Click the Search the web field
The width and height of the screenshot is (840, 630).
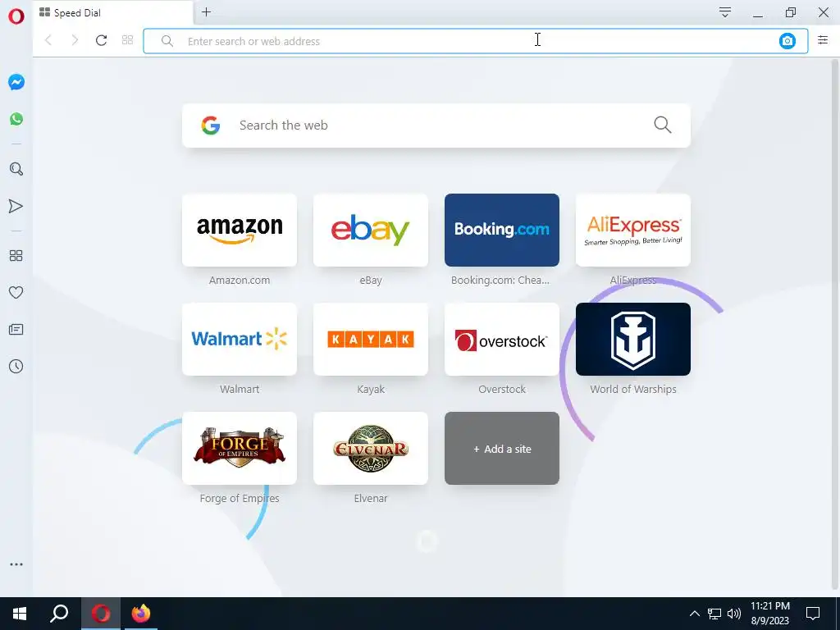pyautogui.click(x=436, y=126)
